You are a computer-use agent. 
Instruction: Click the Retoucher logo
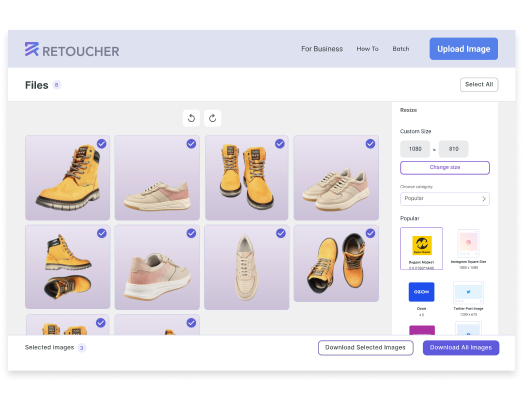tap(72, 50)
